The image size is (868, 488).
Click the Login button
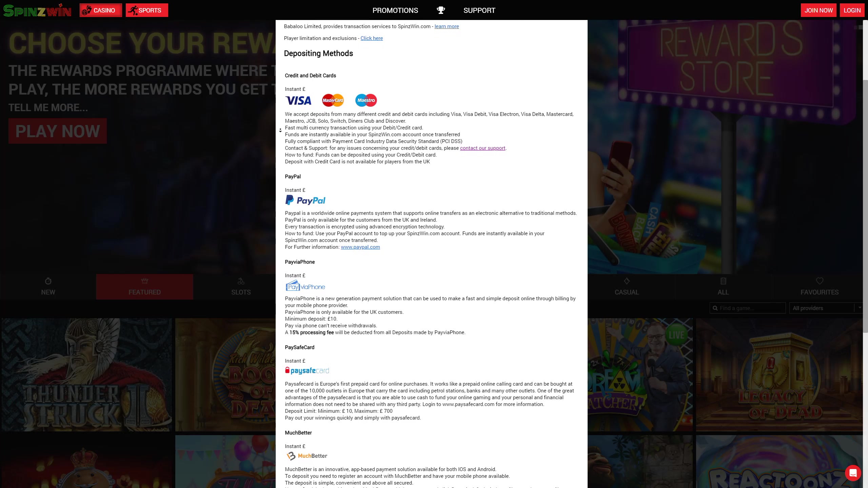852,10
